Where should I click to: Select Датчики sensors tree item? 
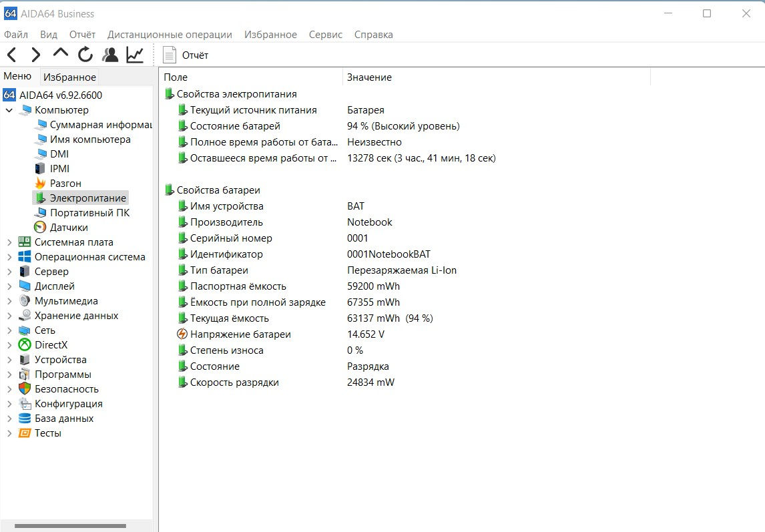pyautogui.click(x=68, y=228)
